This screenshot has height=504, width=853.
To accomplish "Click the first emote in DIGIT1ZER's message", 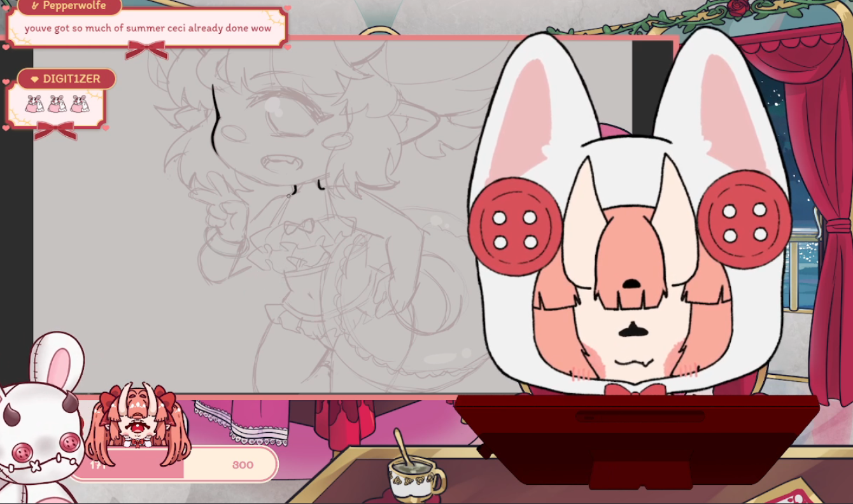I will click(x=34, y=104).
